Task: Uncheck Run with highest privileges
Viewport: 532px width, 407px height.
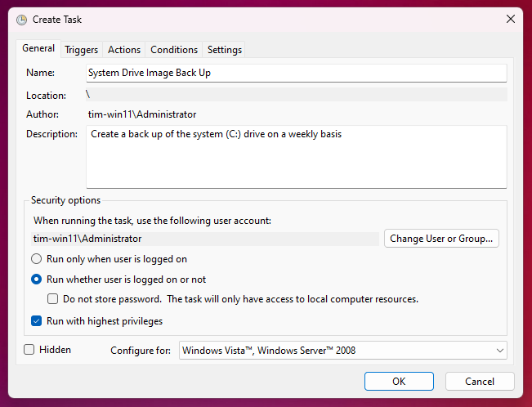Action: (x=36, y=321)
